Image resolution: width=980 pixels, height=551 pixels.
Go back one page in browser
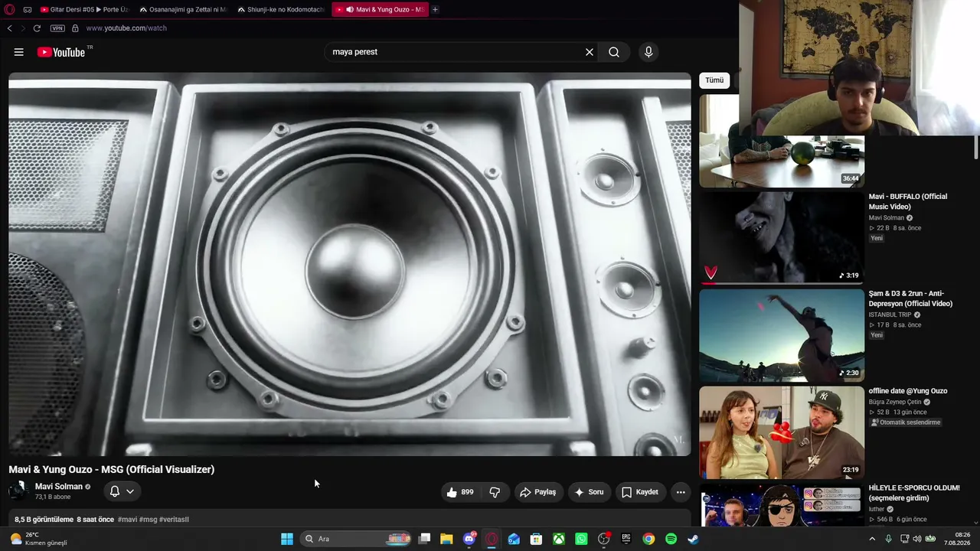(x=9, y=28)
